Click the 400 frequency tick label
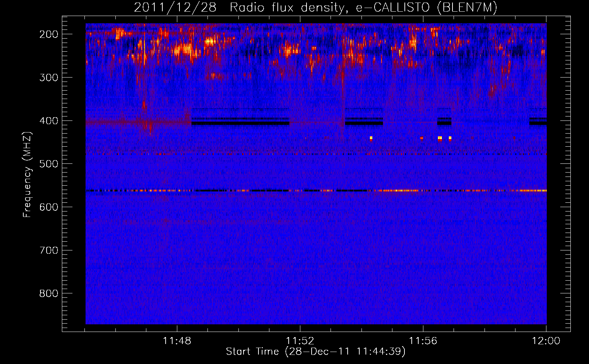 (49, 121)
